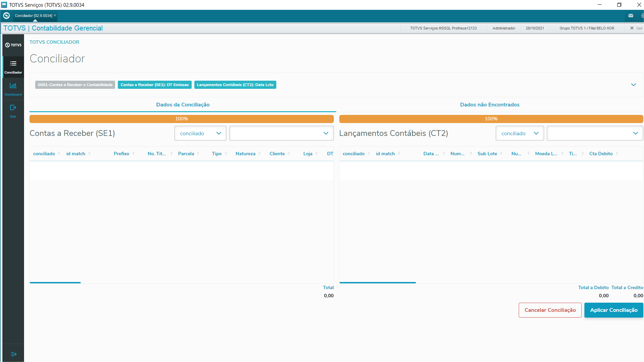Click the Lançamentos Contábeis (CT2) heading
The width and height of the screenshot is (644, 362).
point(393,133)
